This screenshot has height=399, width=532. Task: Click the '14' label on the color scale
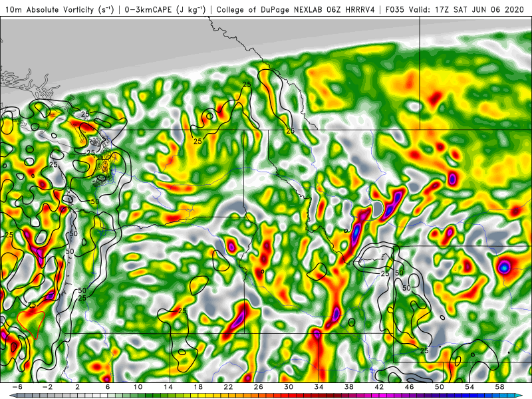pyautogui.click(x=168, y=387)
